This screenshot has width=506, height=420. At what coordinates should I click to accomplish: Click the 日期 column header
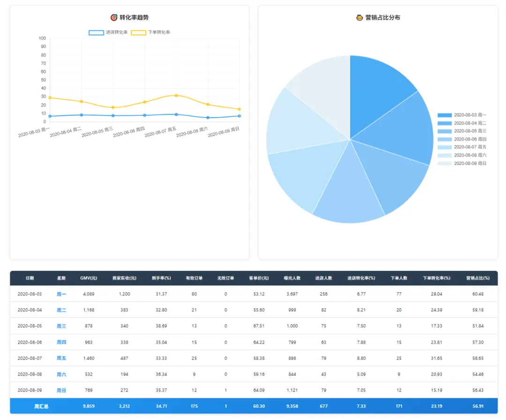[30, 278]
